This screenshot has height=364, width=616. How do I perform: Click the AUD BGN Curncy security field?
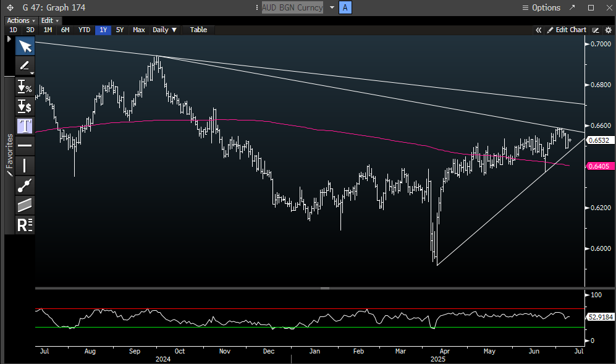click(x=292, y=7)
